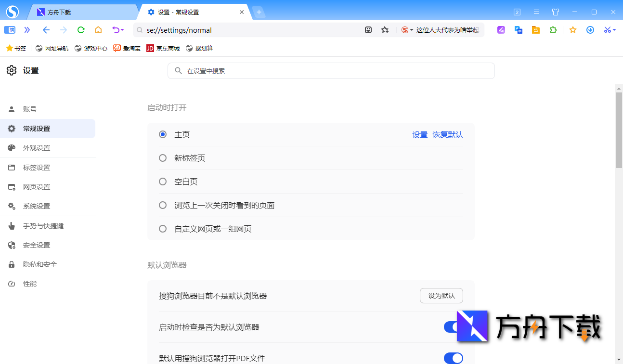This screenshot has height=364, width=623.
Task: Open the browser main menu (hamburger icon)
Action: click(x=536, y=12)
